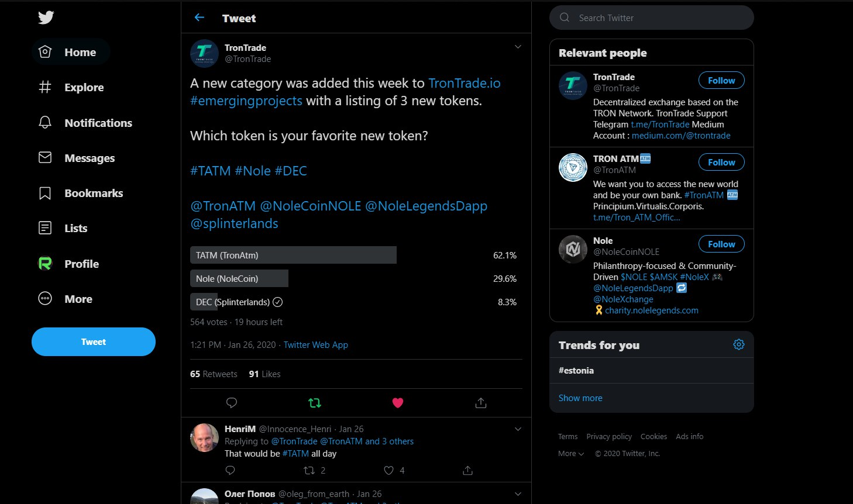
Task: Toggle the green retweet button on the main tweet
Action: [x=315, y=403]
